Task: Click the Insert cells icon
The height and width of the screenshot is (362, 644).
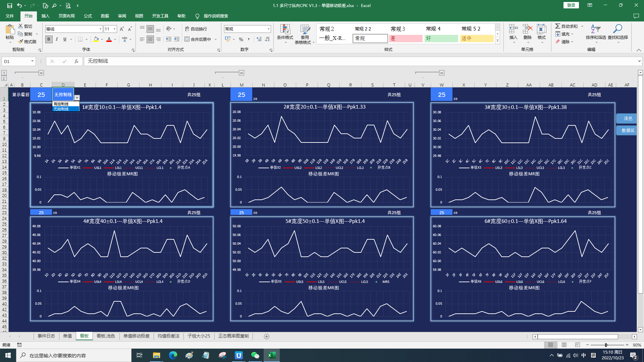Action: pyautogui.click(x=513, y=29)
